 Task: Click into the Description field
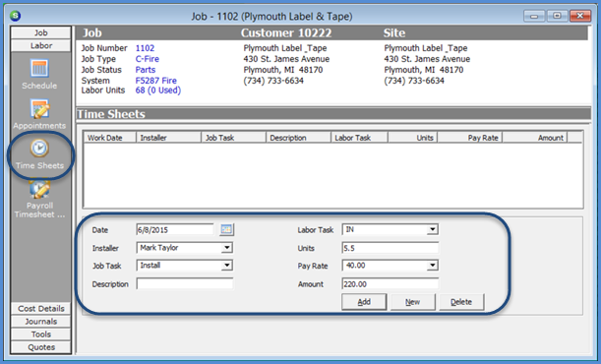184,284
